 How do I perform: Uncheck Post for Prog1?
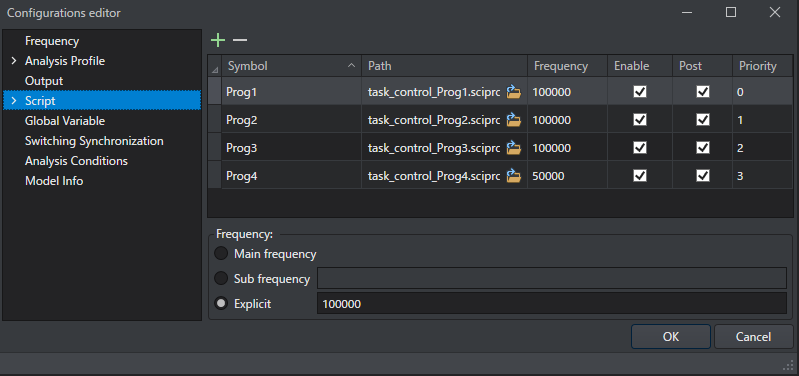tap(703, 92)
